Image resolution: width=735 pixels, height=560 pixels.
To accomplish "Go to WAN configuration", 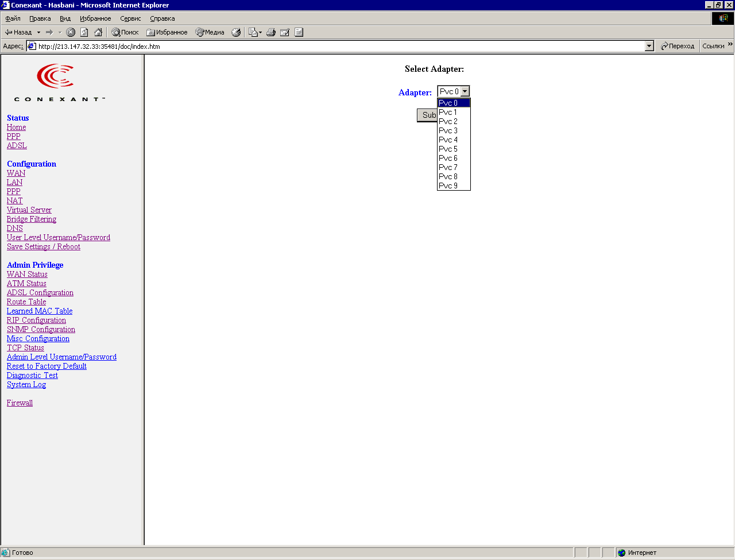I will pos(16,173).
